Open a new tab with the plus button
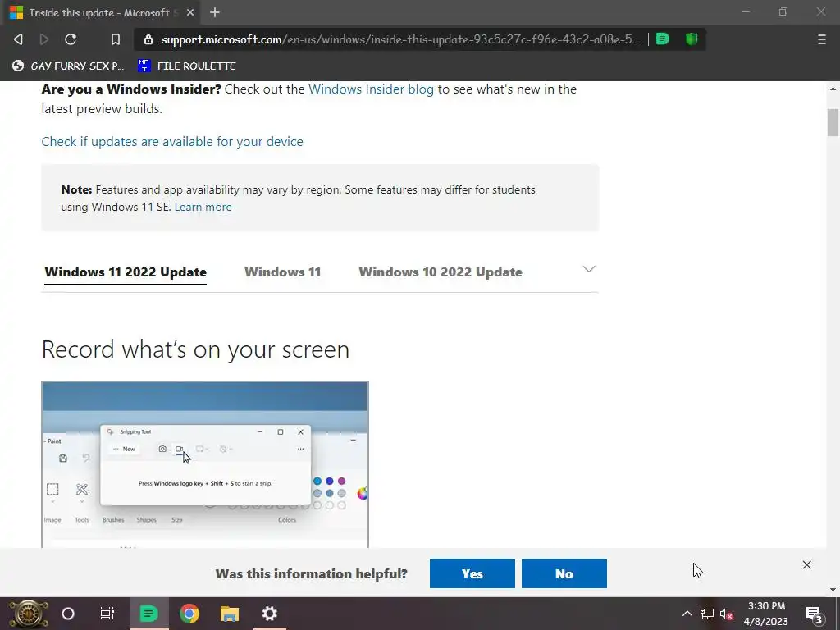 pyautogui.click(x=215, y=12)
